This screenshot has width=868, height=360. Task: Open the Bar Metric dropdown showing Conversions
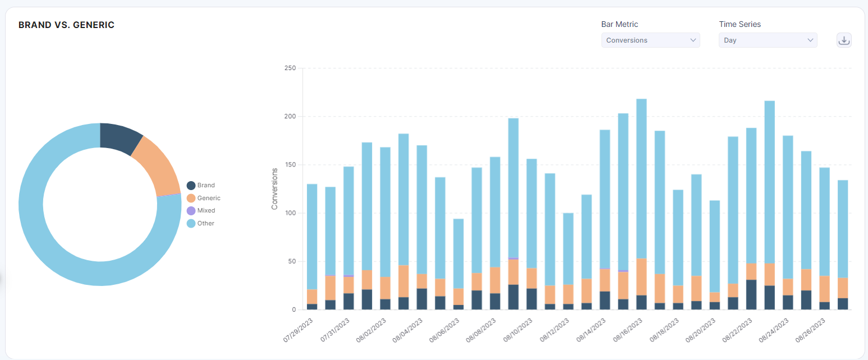coord(650,40)
